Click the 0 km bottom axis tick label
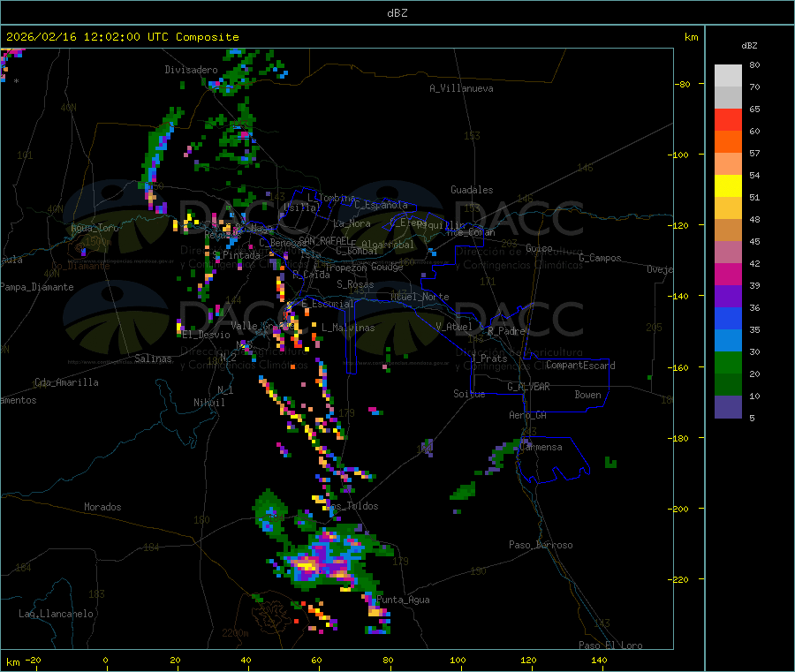 105,660
